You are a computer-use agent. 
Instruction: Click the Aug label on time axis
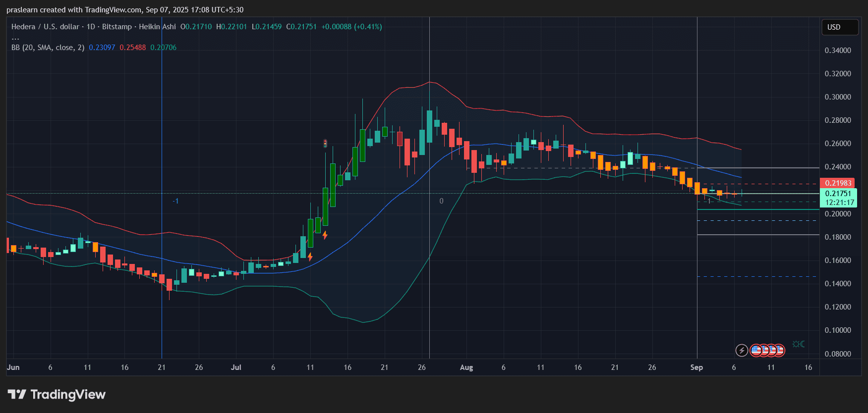coord(466,367)
